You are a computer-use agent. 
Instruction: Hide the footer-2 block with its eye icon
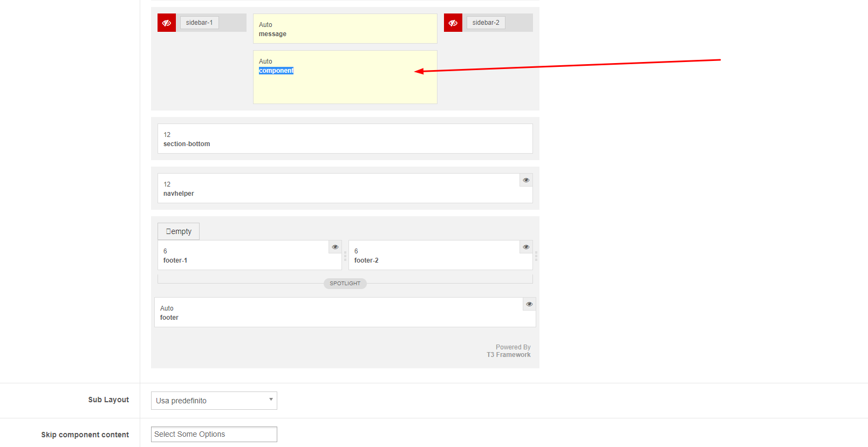(526, 247)
